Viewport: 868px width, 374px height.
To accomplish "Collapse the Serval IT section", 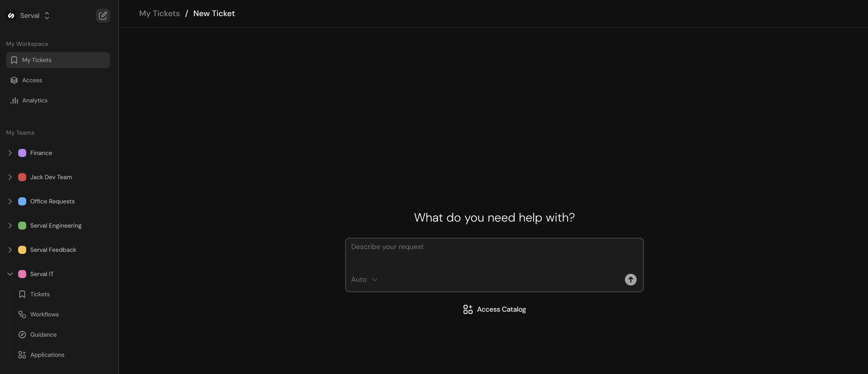I will 10,274.
